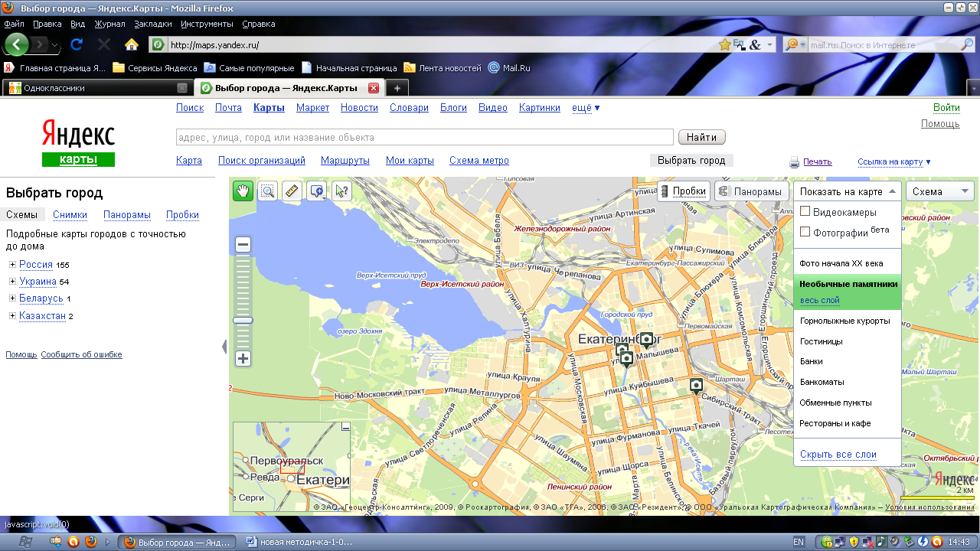Viewport: 980px width, 551px height.
Task: Select the hand pan tool
Action: [243, 191]
